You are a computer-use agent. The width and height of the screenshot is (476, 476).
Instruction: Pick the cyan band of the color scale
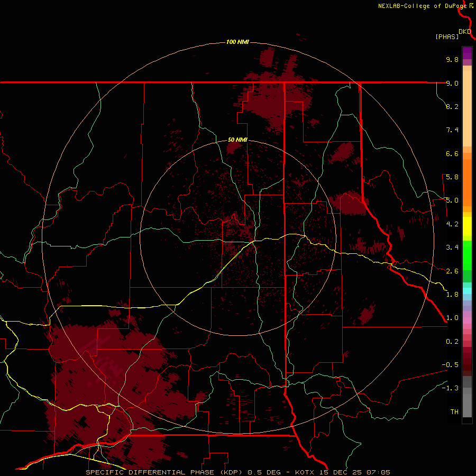pyautogui.click(x=467, y=291)
